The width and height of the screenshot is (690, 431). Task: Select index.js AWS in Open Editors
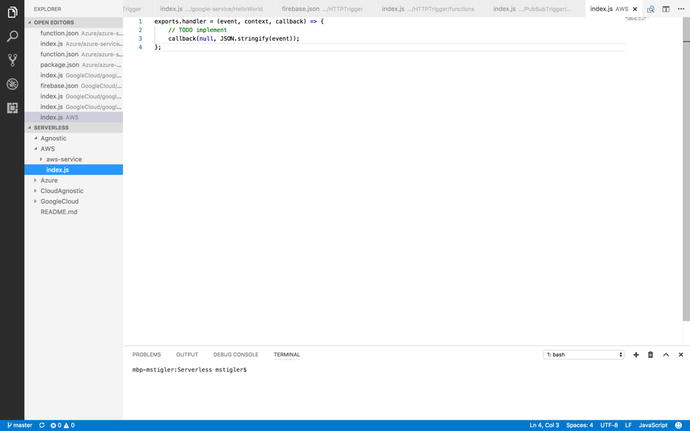pyautogui.click(x=73, y=118)
